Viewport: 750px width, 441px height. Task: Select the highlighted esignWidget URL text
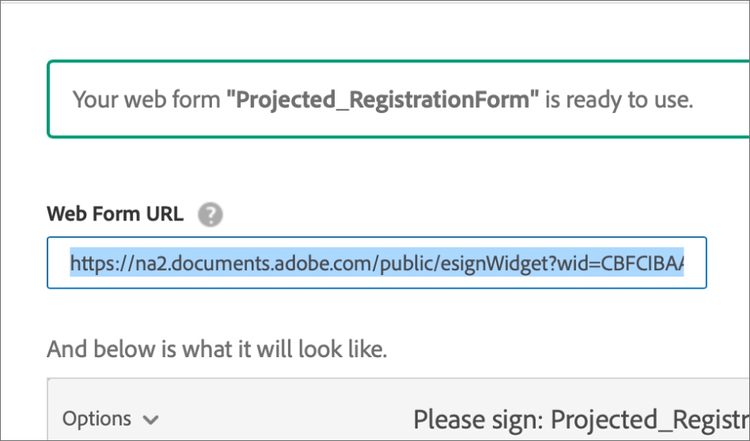[x=376, y=263]
